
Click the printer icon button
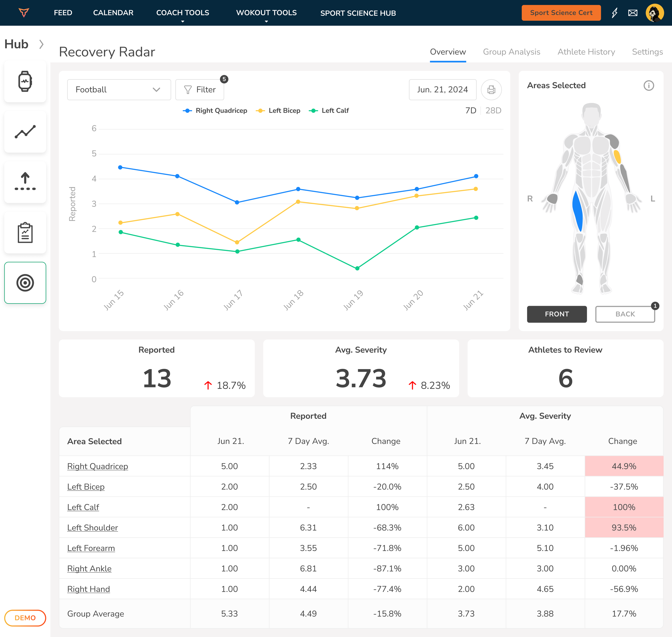(x=491, y=90)
